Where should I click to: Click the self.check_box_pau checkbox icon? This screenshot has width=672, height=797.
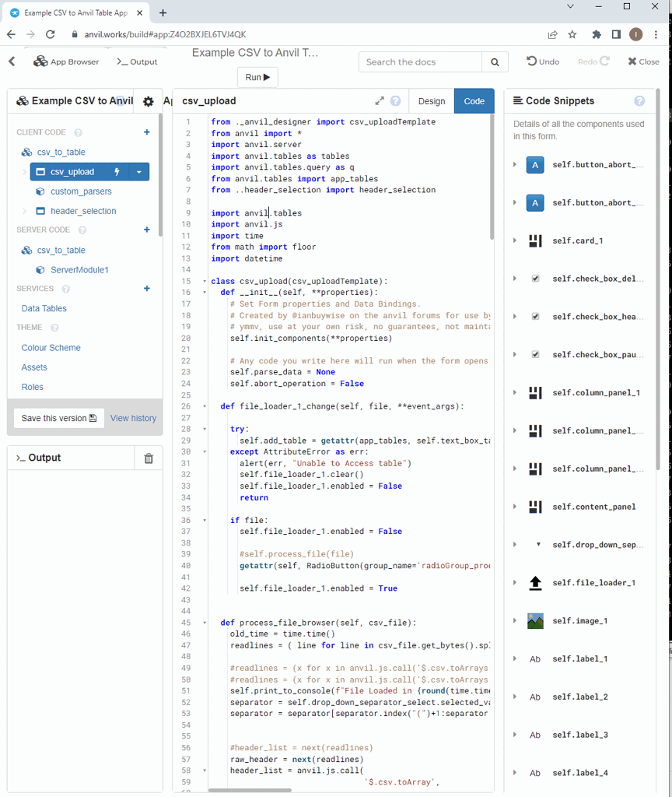tap(535, 355)
